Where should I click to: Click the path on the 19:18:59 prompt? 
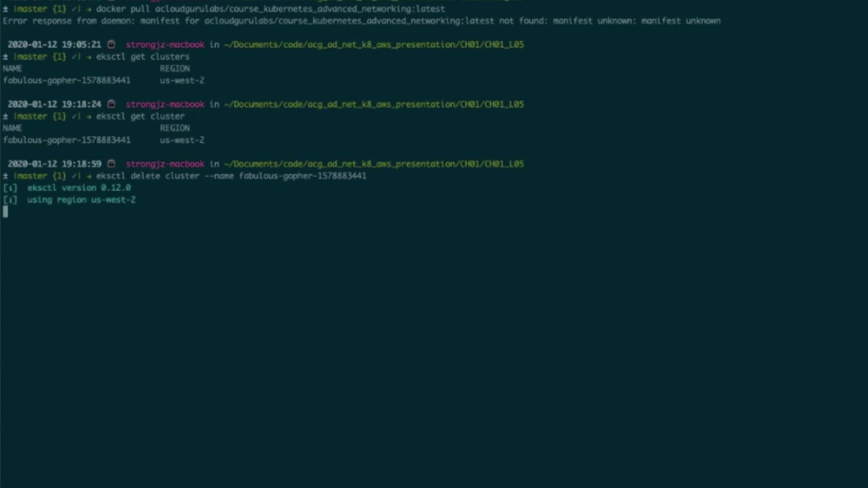(x=373, y=164)
